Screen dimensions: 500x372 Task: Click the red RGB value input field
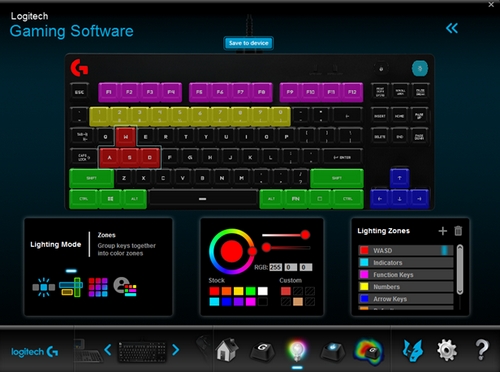[x=275, y=267]
